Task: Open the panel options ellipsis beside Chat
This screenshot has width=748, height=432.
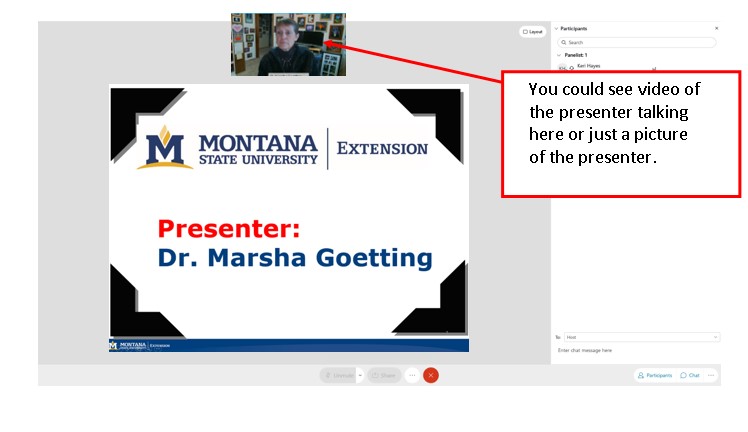Action: tap(711, 375)
